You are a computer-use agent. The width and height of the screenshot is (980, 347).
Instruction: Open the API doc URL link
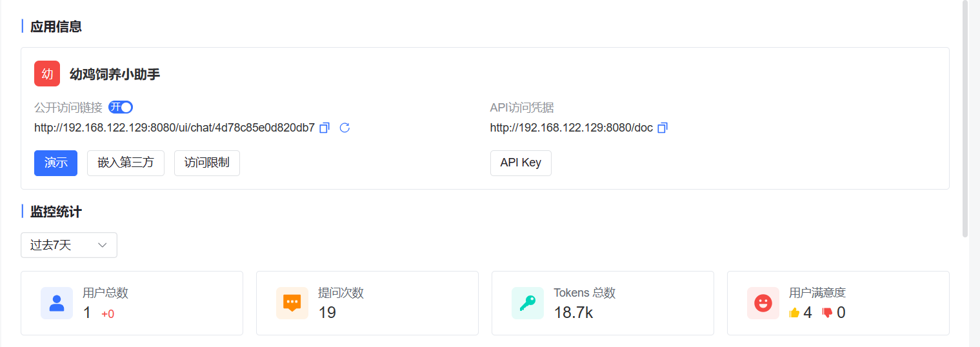coord(572,128)
